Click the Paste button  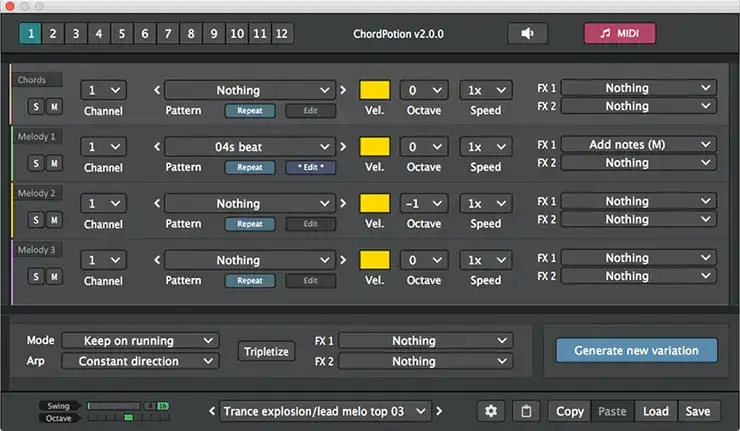tap(612, 411)
